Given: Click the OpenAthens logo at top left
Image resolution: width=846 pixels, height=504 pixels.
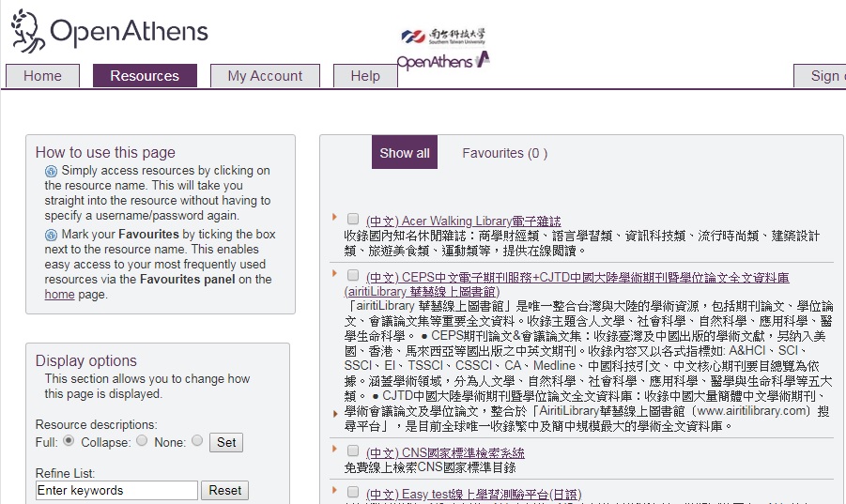Looking at the screenshot, I should [x=110, y=31].
